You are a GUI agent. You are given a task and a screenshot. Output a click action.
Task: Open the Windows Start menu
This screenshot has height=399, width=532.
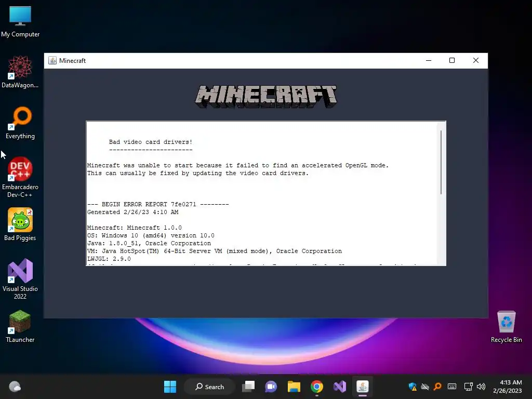click(170, 387)
